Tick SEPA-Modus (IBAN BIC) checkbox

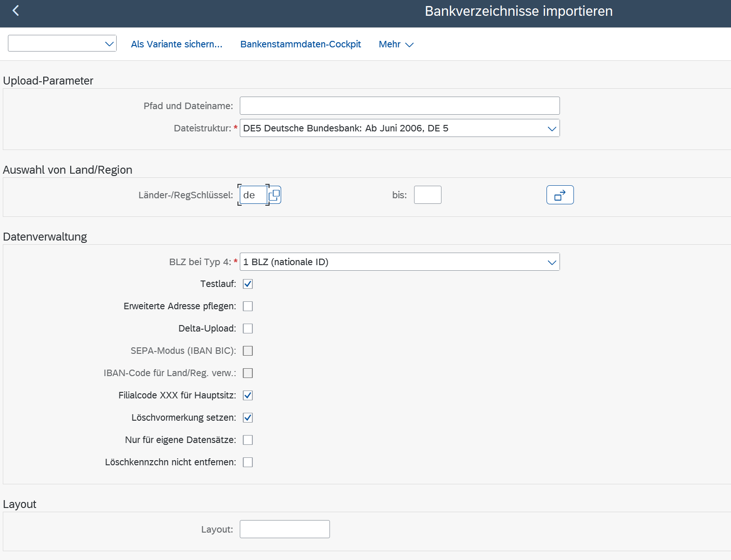click(248, 351)
